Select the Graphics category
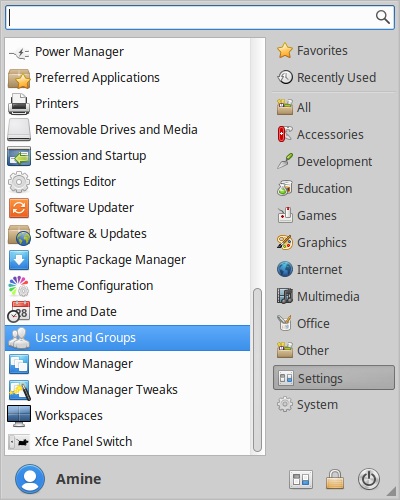Screen dimensions: 400x500 [333, 242]
